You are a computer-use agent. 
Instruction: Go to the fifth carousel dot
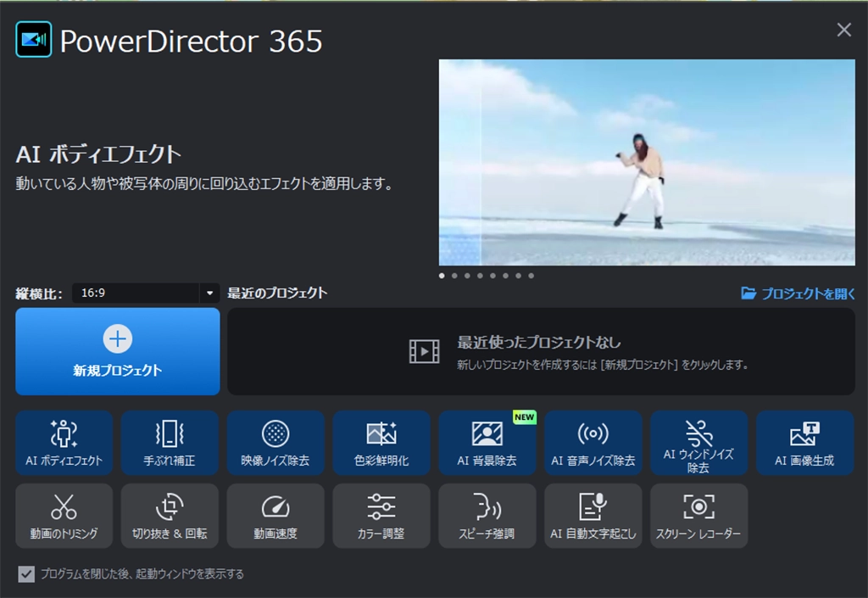(x=492, y=276)
